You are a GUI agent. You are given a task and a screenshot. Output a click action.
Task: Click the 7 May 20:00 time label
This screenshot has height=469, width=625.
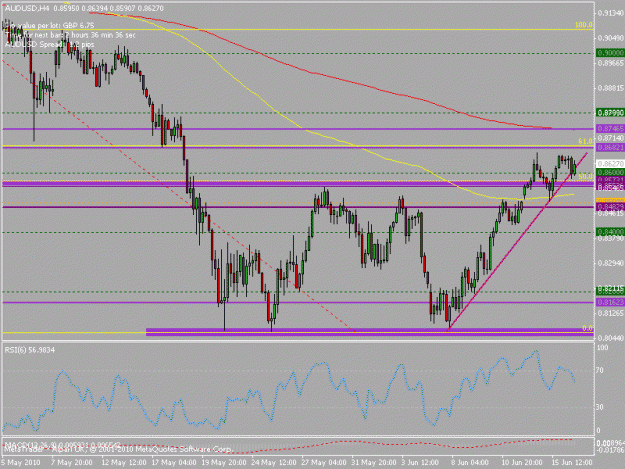[x=72, y=463]
